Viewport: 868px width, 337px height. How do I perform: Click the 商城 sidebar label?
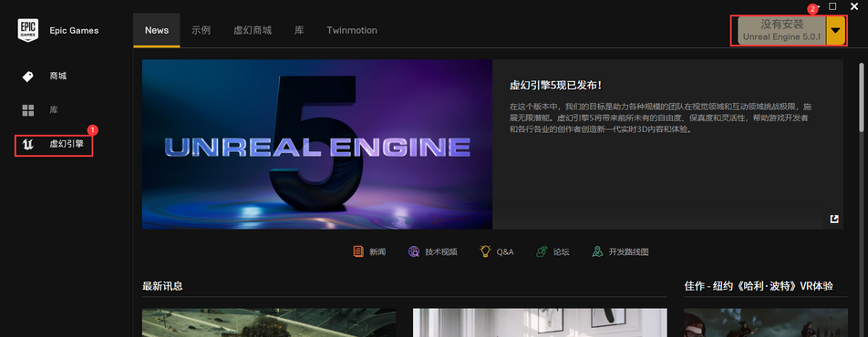58,77
